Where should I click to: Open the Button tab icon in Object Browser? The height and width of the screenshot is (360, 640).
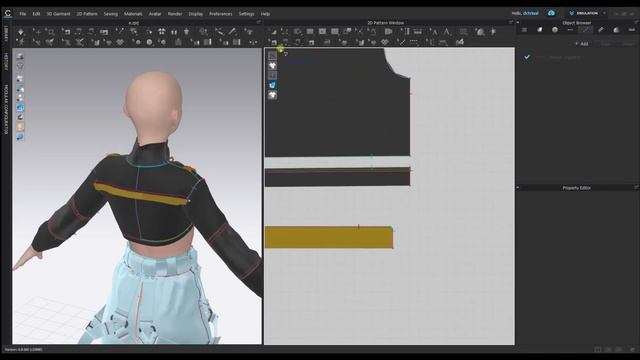[x=555, y=30]
